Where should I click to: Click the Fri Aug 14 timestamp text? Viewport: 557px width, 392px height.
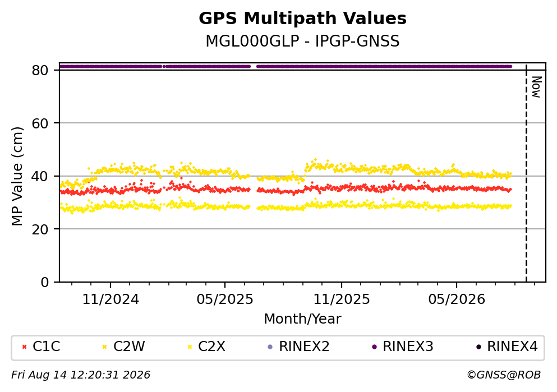coord(81,375)
